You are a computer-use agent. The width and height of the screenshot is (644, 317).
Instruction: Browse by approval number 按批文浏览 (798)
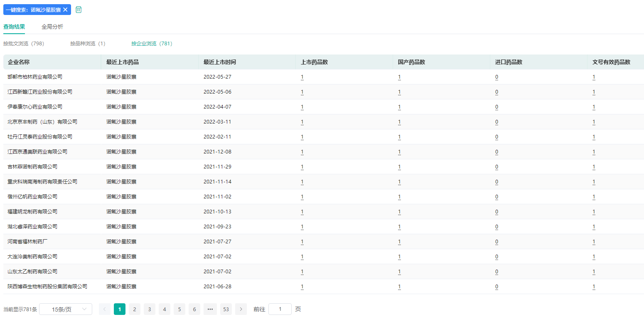[x=24, y=43]
